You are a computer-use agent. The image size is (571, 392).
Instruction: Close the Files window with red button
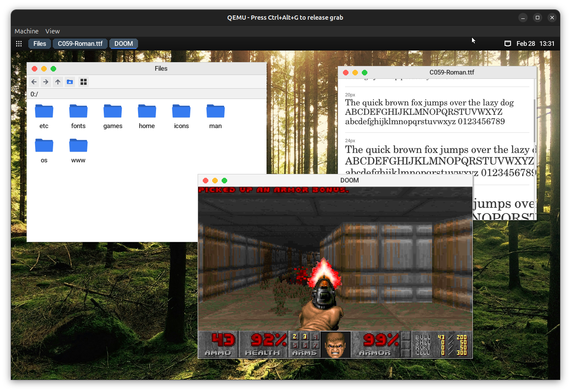pos(35,69)
